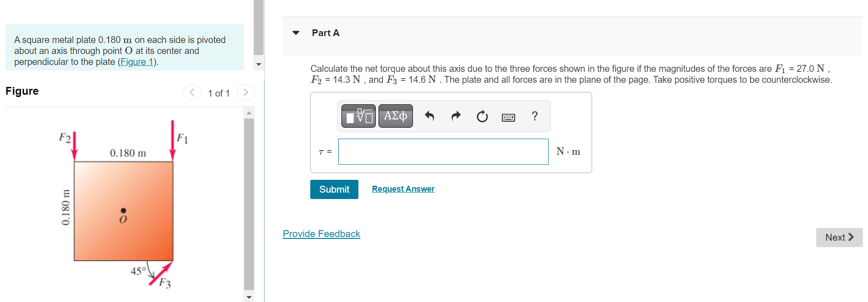Image resolution: width=868 pixels, height=302 pixels.
Task: Click the torque answer input field
Action: click(443, 152)
